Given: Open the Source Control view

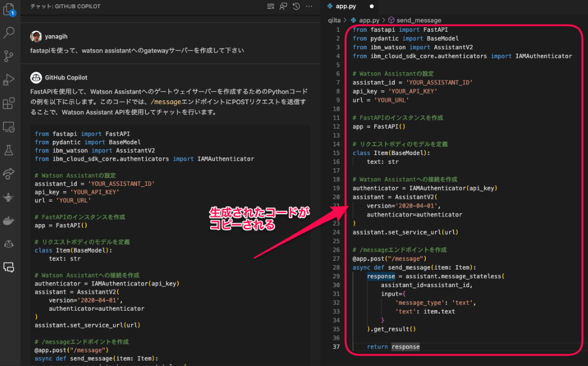Looking at the screenshot, I should [x=9, y=56].
